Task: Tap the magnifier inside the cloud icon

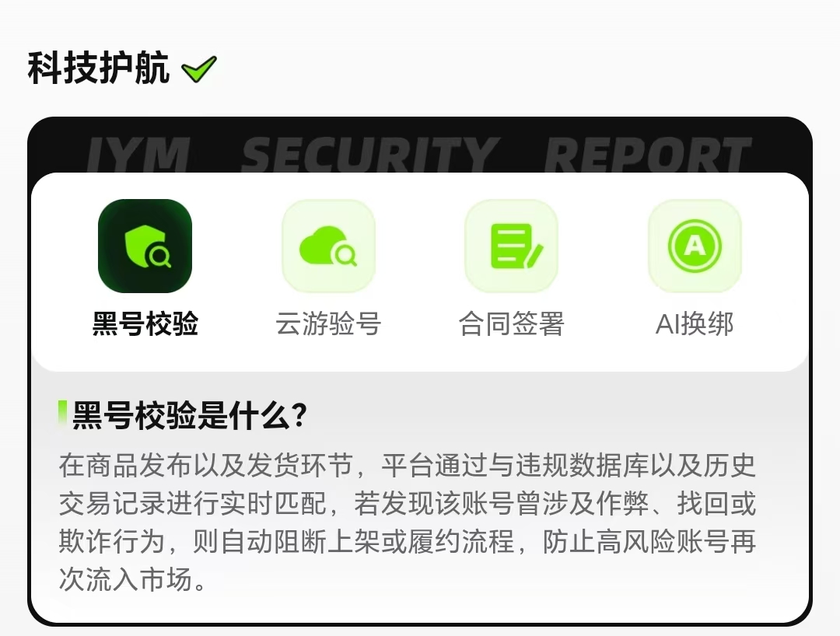Action: click(x=345, y=254)
